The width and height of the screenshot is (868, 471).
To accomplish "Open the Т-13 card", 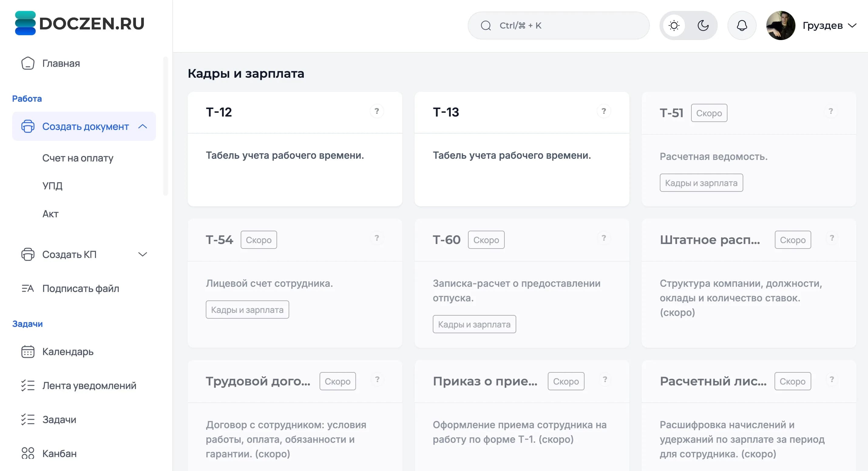I will 522,149.
